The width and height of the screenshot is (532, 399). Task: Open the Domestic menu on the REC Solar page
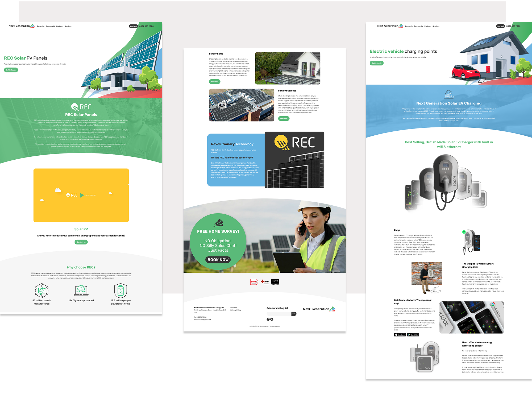point(41,26)
